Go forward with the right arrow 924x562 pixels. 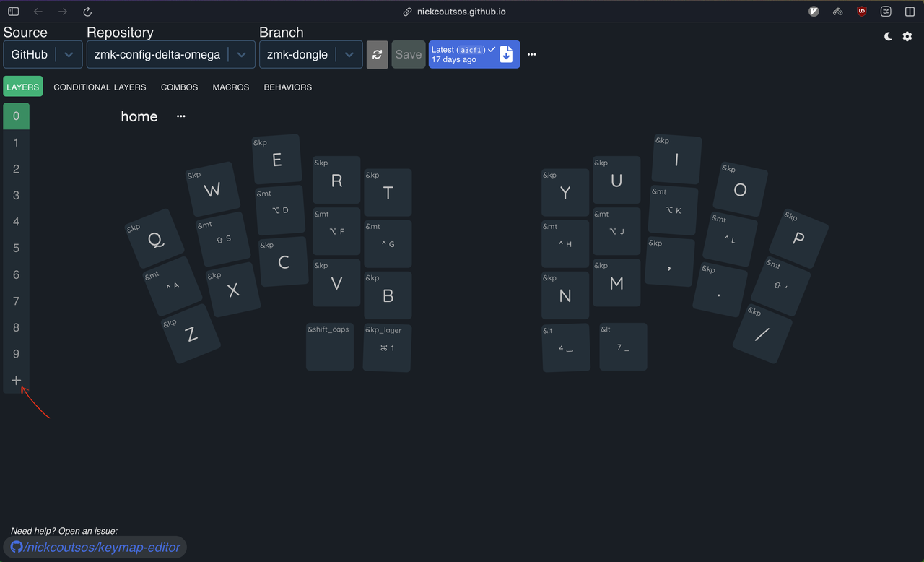[63, 12]
